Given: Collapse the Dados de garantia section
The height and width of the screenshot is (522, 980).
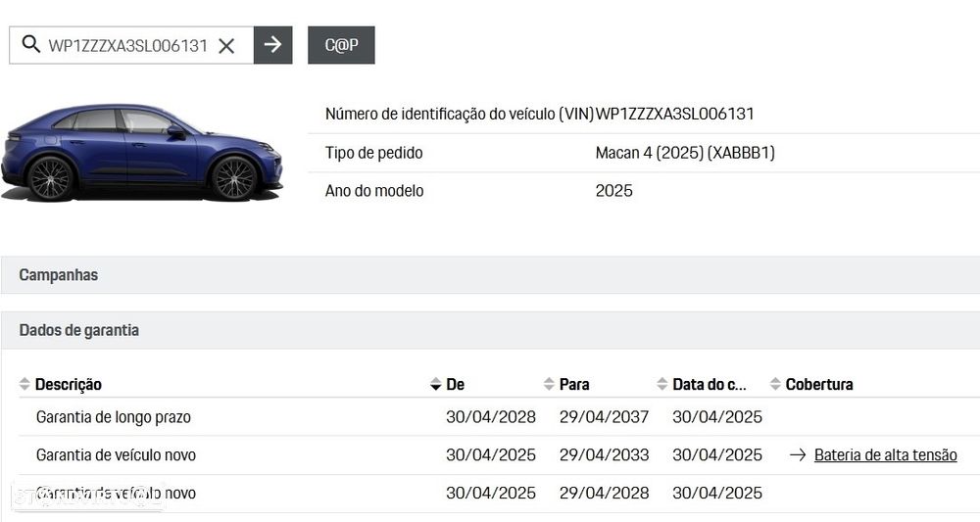Looking at the screenshot, I should [490, 330].
